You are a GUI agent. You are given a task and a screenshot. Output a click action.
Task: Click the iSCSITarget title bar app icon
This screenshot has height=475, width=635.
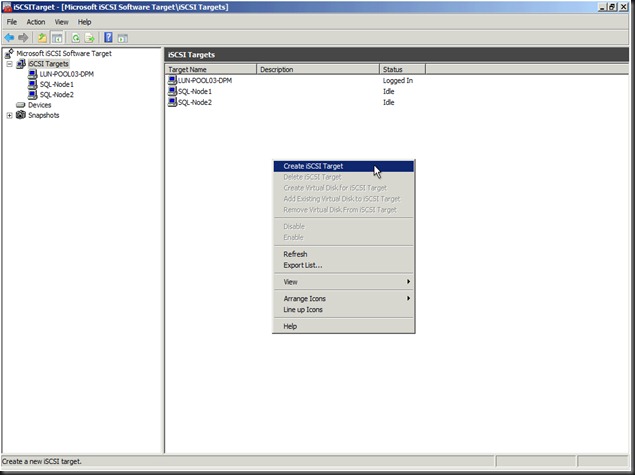click(x=7, y=7)
